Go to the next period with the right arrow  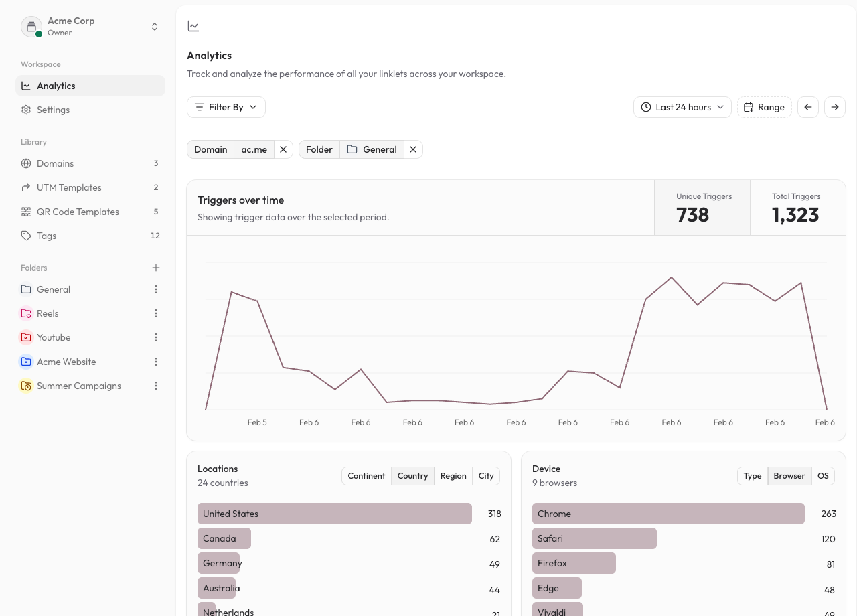tap(834, 107)
